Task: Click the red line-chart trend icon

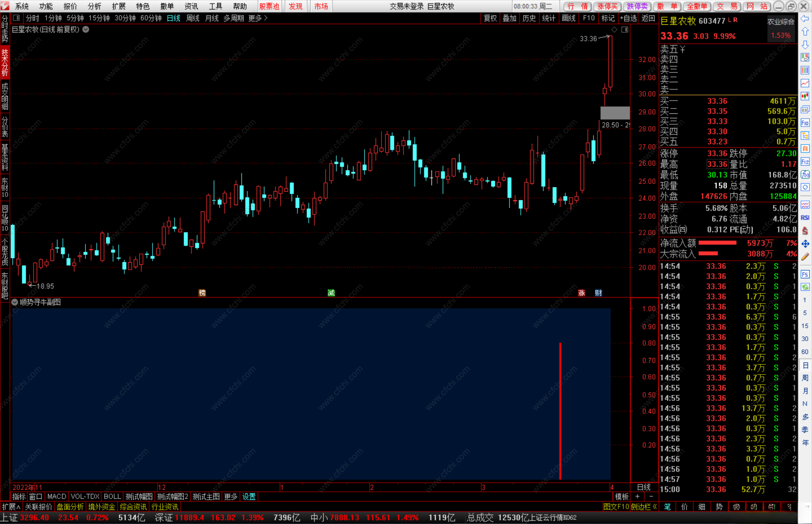Action: (x=805, y=83)
